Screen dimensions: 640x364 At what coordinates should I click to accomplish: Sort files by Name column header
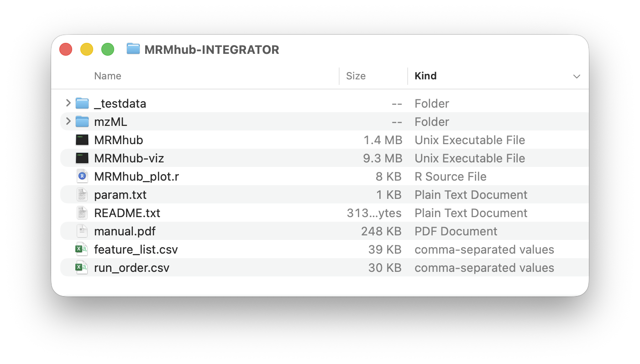108,76
